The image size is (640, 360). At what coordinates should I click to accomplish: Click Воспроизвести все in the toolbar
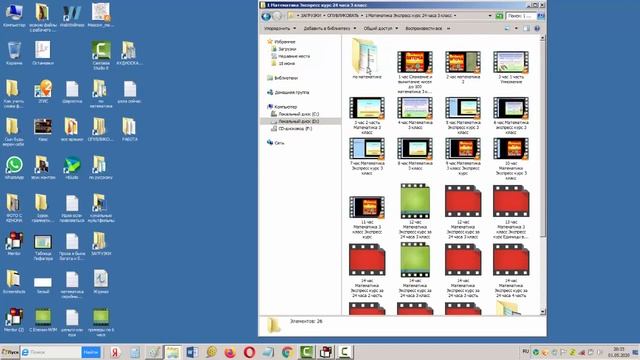[423, 29]
